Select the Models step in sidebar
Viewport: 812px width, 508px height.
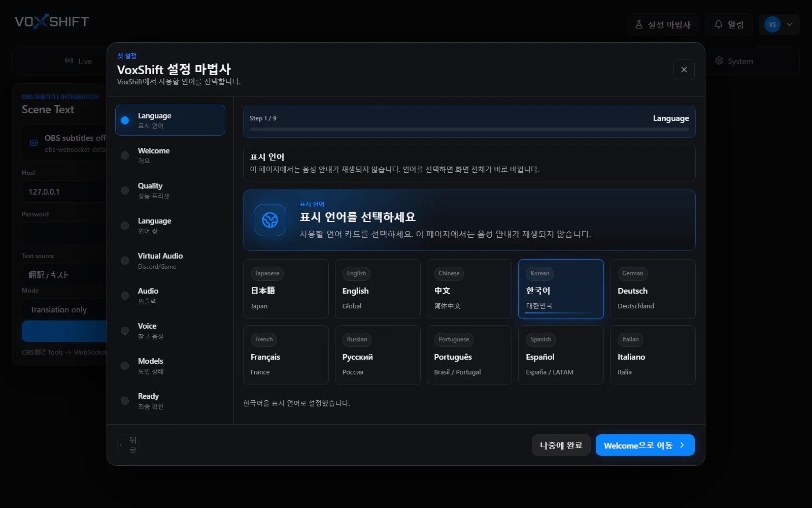(x=170, y=366)
